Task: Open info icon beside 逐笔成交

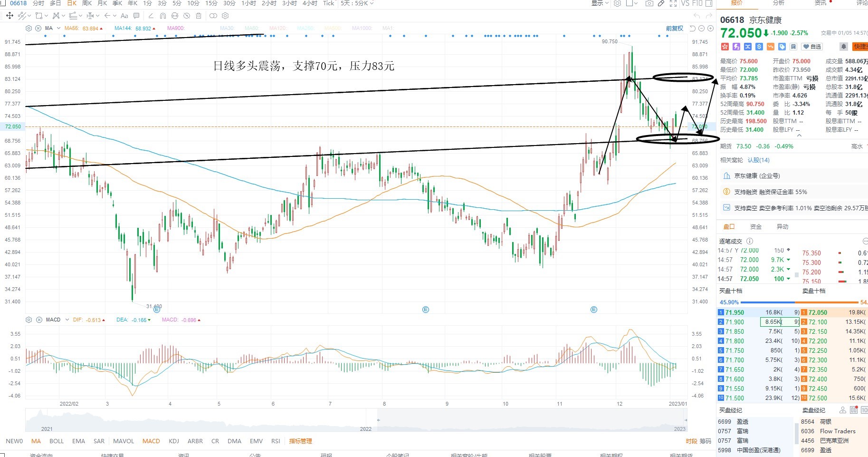Action: tap(750, 241)
